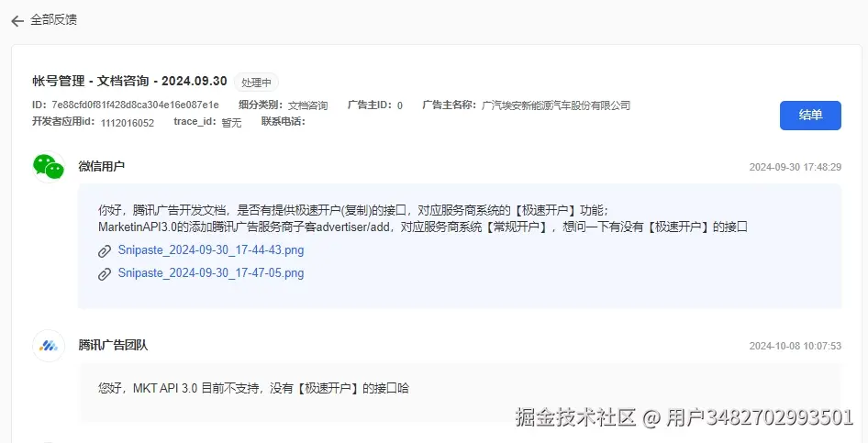The width and height of the screenshot is (868, 443).
Task: Click developer app id 1112016052
Action: point(128,123)
